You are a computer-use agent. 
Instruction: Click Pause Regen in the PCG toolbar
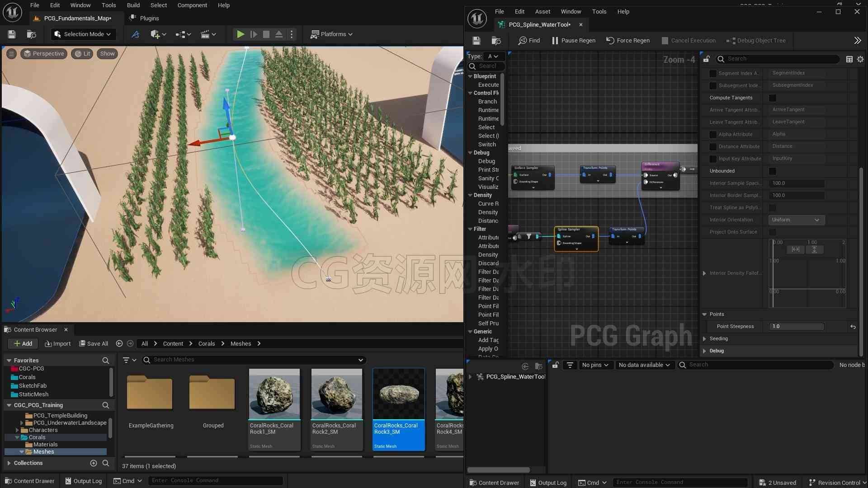pos(573,41)
